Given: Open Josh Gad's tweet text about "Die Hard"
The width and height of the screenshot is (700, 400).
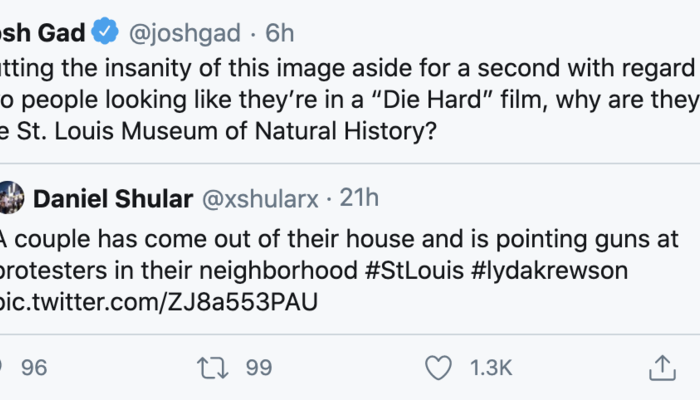Looking at the screenshot, I should tap(350, 100).
